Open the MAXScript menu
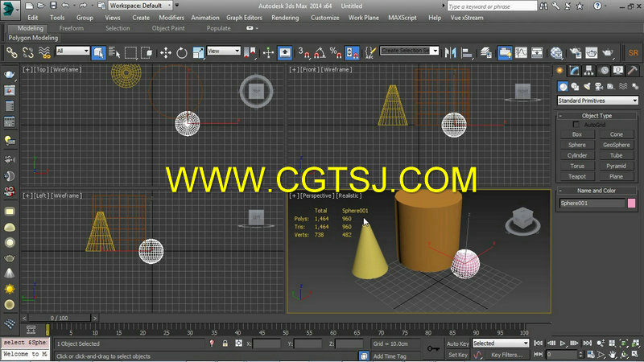Image resolution: width=644 pixels, height=362 pixels. coord(402,18)
